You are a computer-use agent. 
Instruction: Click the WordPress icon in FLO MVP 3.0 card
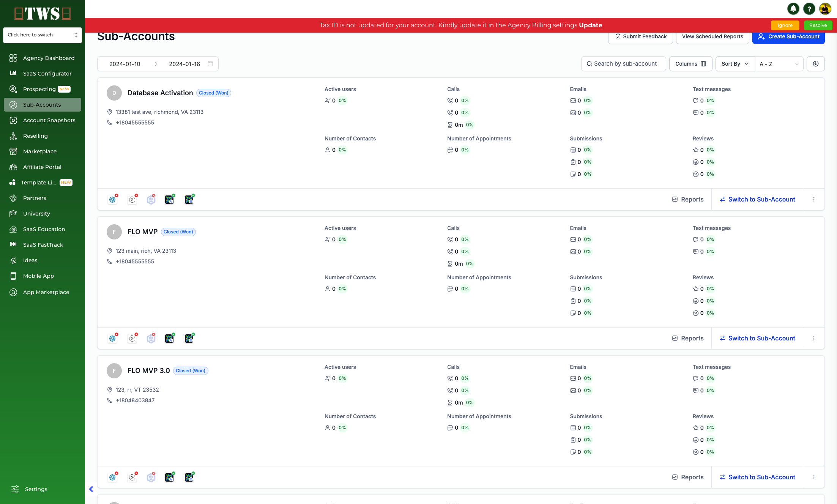113,477
